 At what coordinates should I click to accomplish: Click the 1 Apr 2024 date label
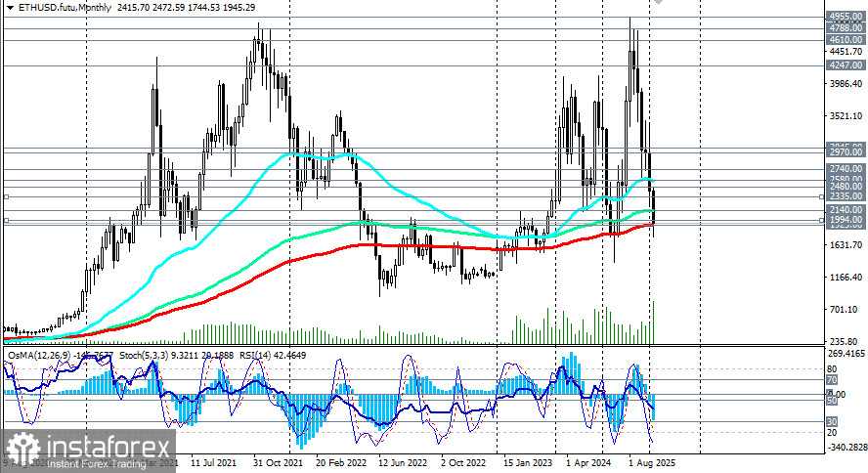click(588, 462)
